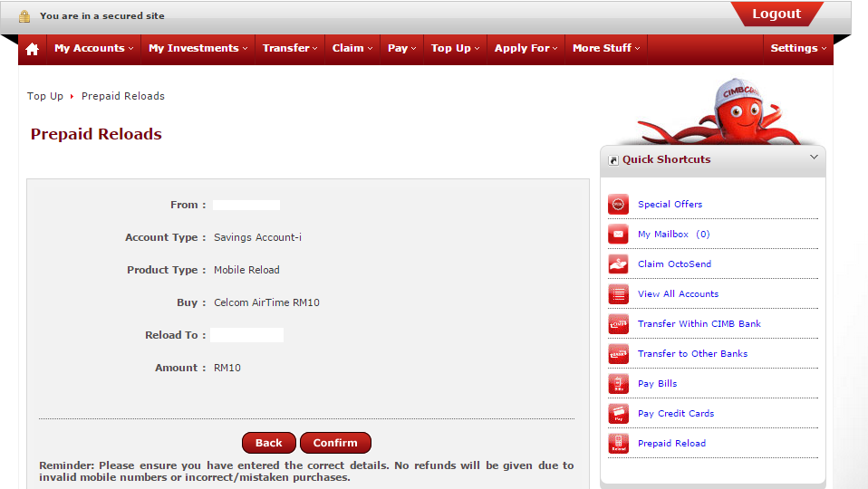The height and width of the screenshot is (489, 868).
Task: Click the Prepaid Reloads breadcrumb
Action: pyautogui.click(x=123, y=96)
